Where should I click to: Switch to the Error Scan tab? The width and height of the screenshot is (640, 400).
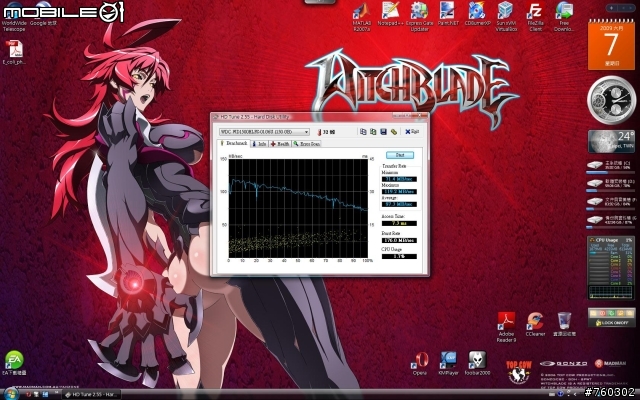[306, 144]
